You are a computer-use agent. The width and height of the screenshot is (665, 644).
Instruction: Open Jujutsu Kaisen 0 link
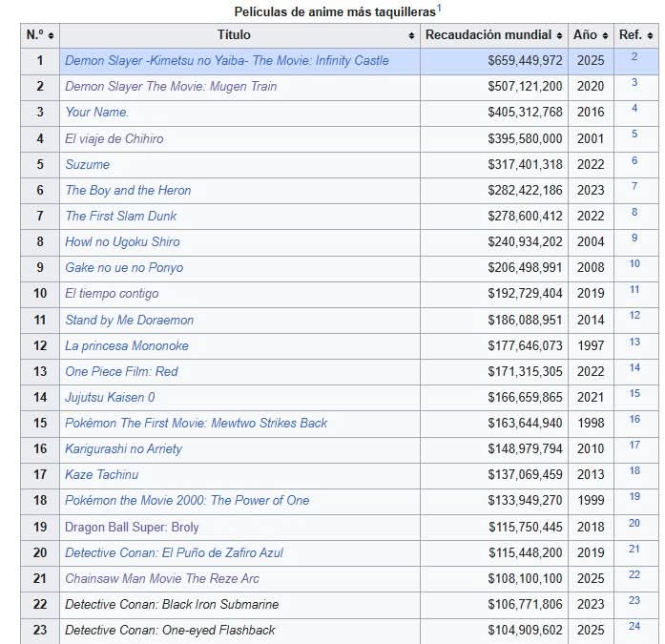[111, 398]
